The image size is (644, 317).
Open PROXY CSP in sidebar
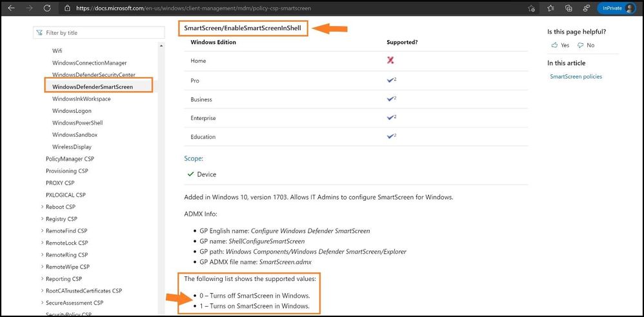60,183
